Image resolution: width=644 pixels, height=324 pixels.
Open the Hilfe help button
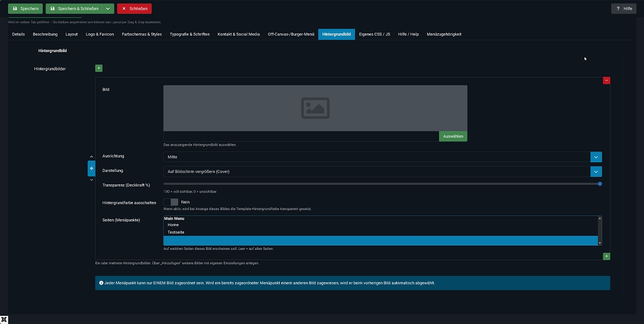click(624, 9)
